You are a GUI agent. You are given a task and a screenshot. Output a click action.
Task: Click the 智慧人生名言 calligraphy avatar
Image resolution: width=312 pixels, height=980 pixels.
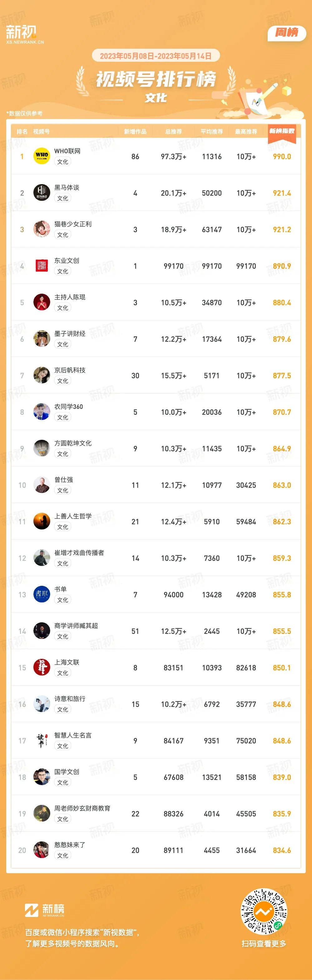pos(42,740)
